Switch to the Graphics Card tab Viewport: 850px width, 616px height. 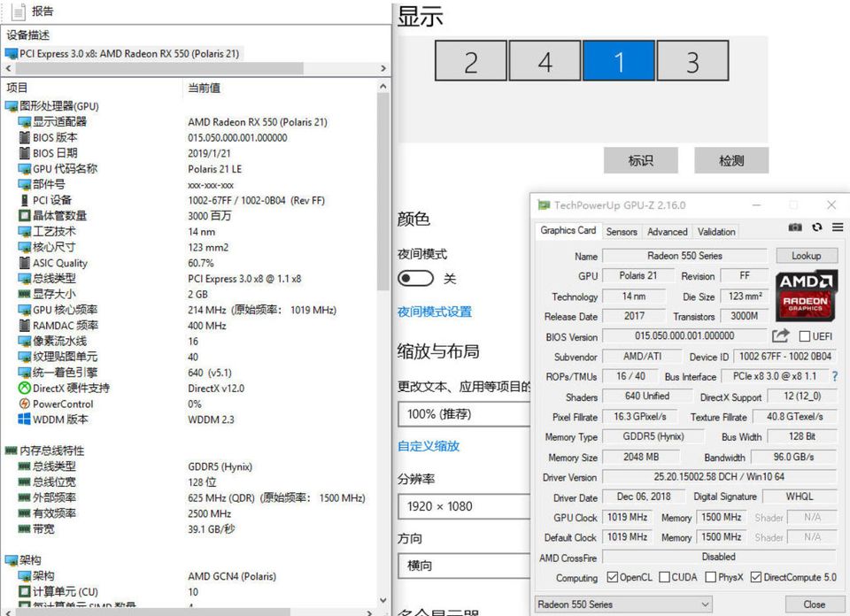pos(568,230)
